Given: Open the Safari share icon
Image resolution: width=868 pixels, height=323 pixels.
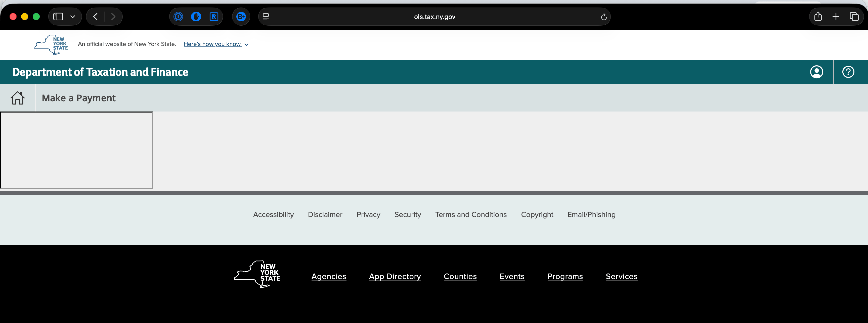Looking at the screenshot, I should (x=818, y=17).
